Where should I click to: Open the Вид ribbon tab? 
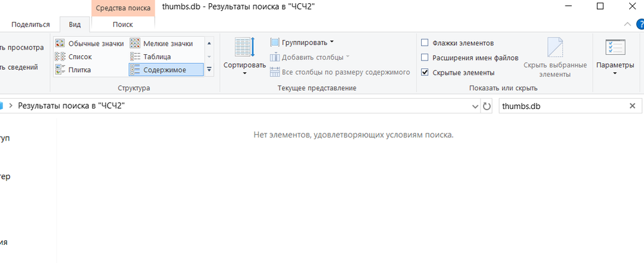coord(75,24)
